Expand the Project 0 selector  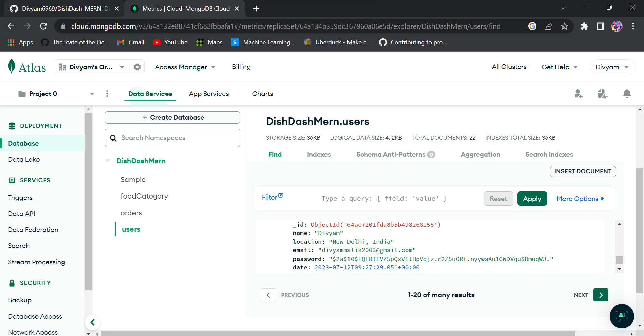pyautogui.click(x=92, y=94)
